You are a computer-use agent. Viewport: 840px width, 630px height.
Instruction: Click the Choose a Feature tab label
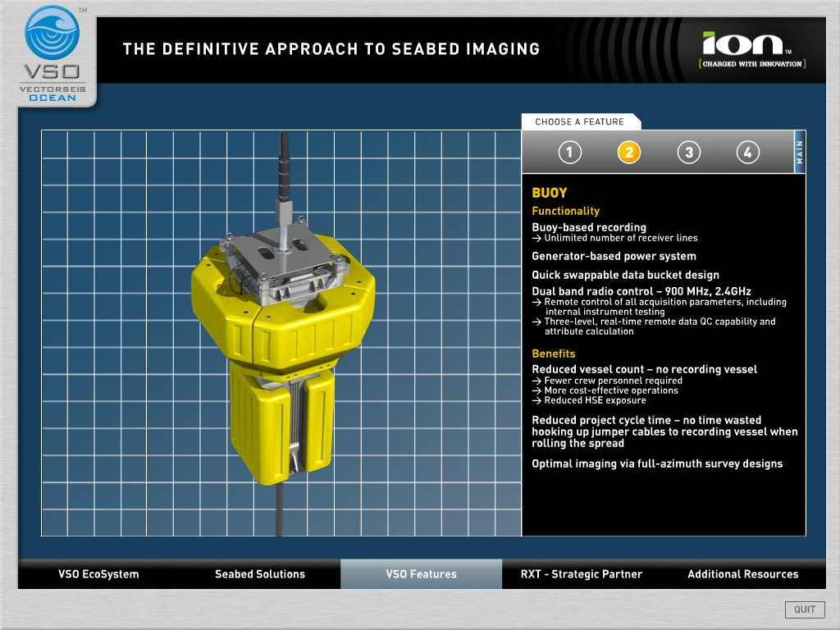[x=580, y=122]
